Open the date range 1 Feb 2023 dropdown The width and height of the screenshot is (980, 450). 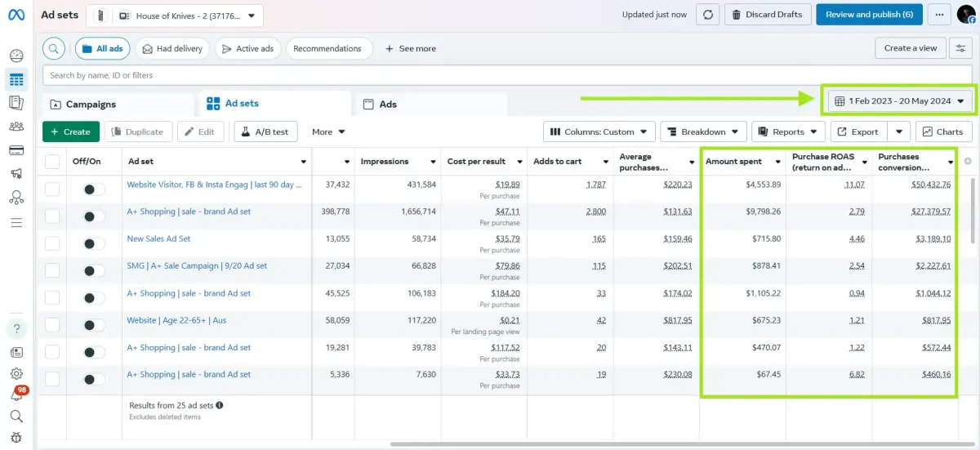pos(898,101)
